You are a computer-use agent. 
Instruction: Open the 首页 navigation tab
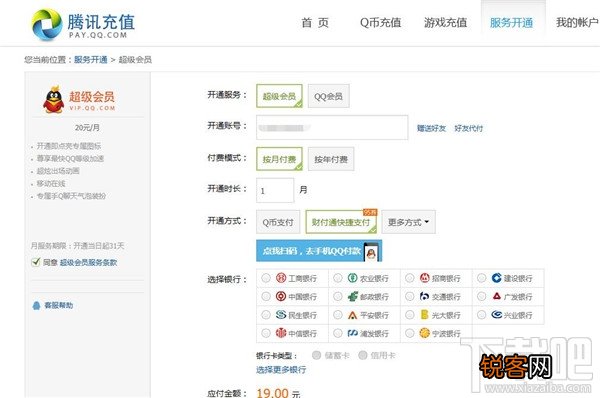315,23
